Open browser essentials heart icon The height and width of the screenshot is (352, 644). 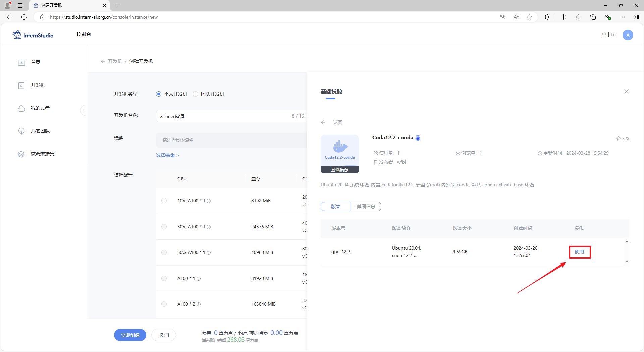pos(608,17)
